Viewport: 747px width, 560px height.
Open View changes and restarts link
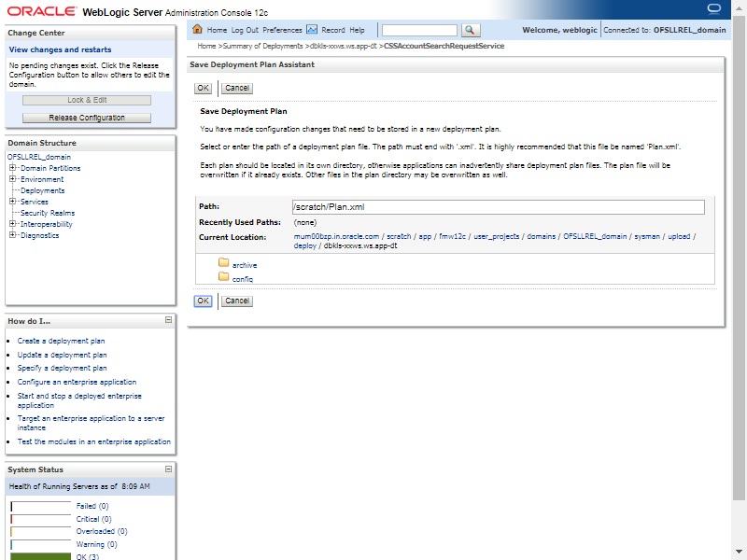[60, 49]
